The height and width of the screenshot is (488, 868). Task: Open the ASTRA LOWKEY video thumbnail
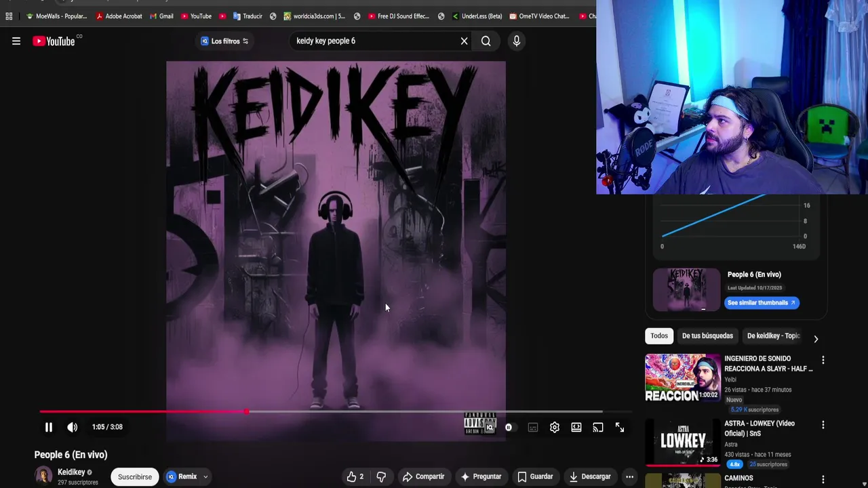point(683,443)
